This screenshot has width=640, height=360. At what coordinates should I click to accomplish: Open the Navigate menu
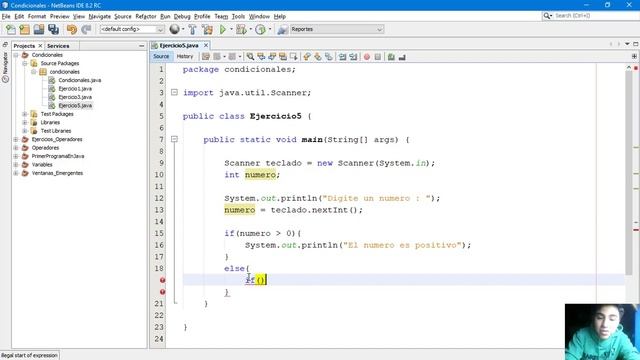pos(100,16)
